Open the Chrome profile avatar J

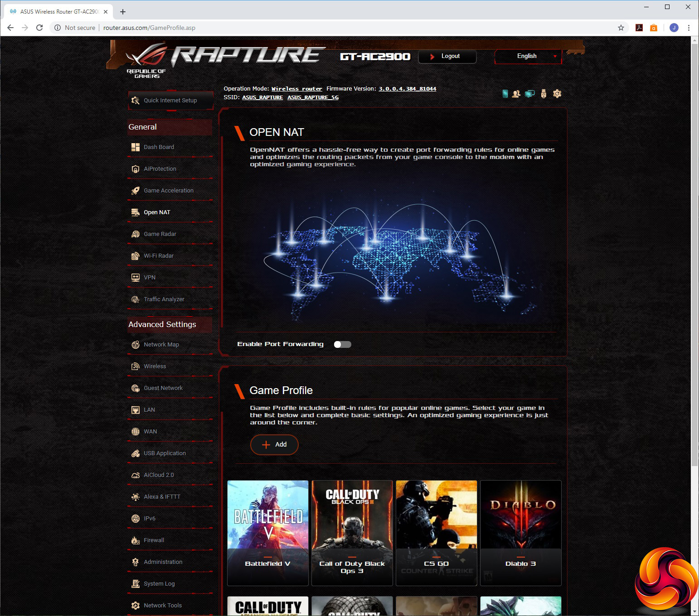(674, 28)
